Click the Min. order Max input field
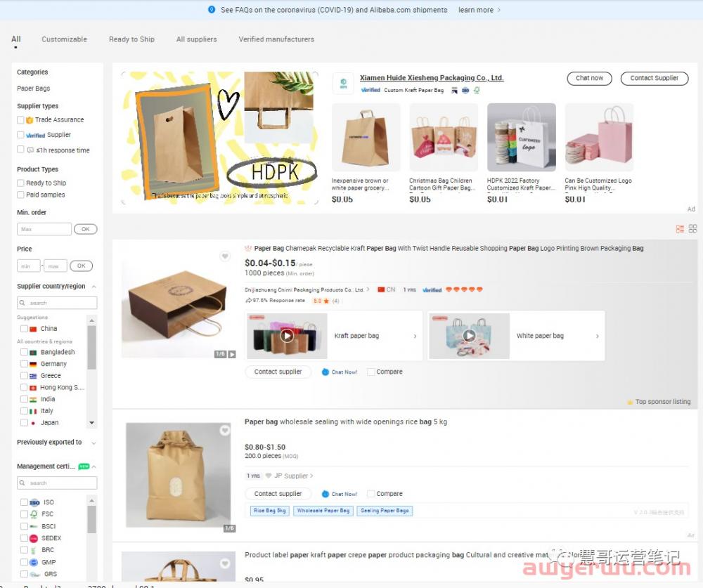 (x=44, y=229)
